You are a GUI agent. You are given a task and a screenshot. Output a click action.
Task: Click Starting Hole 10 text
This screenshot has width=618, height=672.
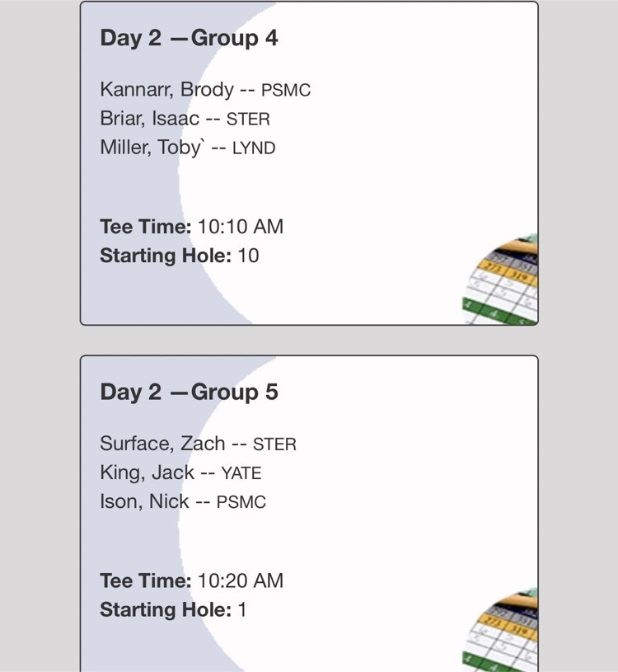180,256
